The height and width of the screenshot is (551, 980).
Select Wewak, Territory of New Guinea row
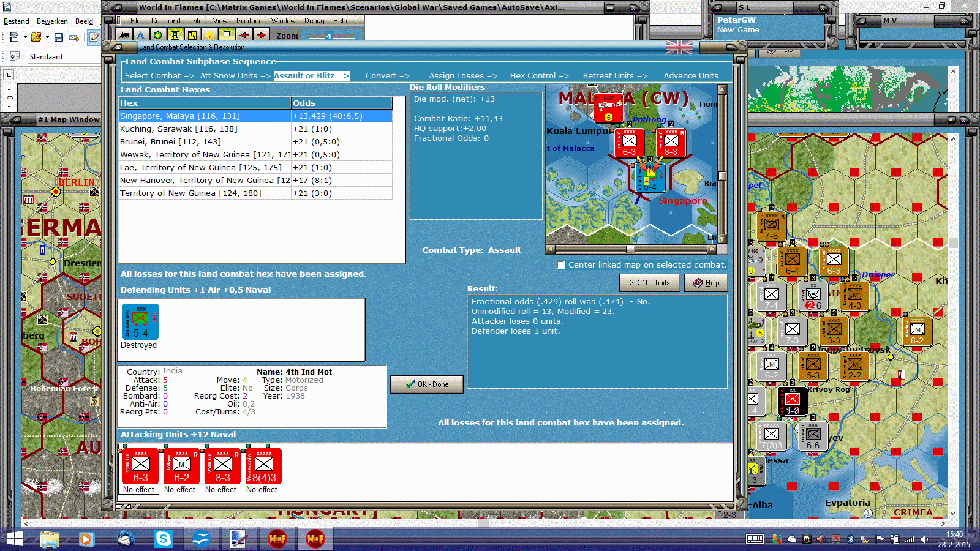[255, 155]
